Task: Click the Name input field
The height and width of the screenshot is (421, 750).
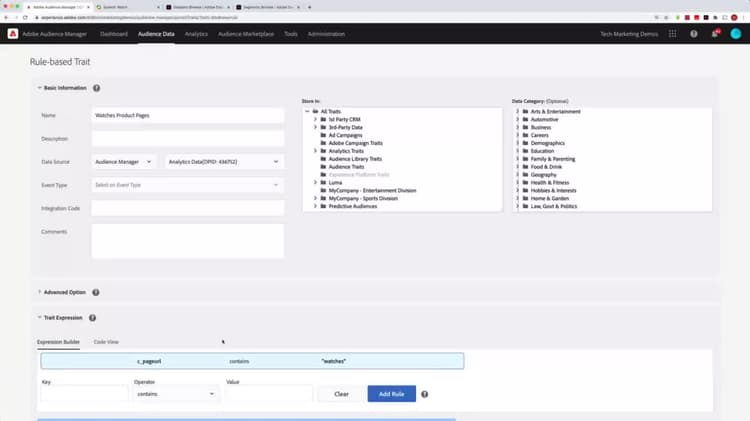Action: click(x=188, y=115)
